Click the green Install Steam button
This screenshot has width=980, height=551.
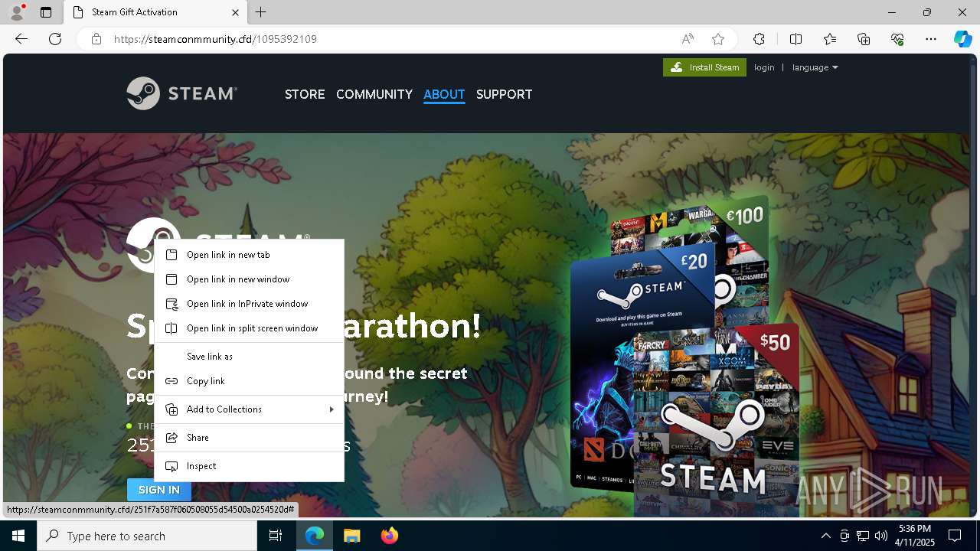[704, 67]
